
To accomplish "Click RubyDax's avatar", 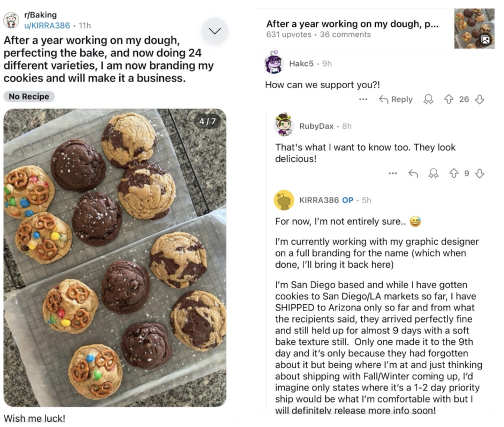I will point(284,126).
